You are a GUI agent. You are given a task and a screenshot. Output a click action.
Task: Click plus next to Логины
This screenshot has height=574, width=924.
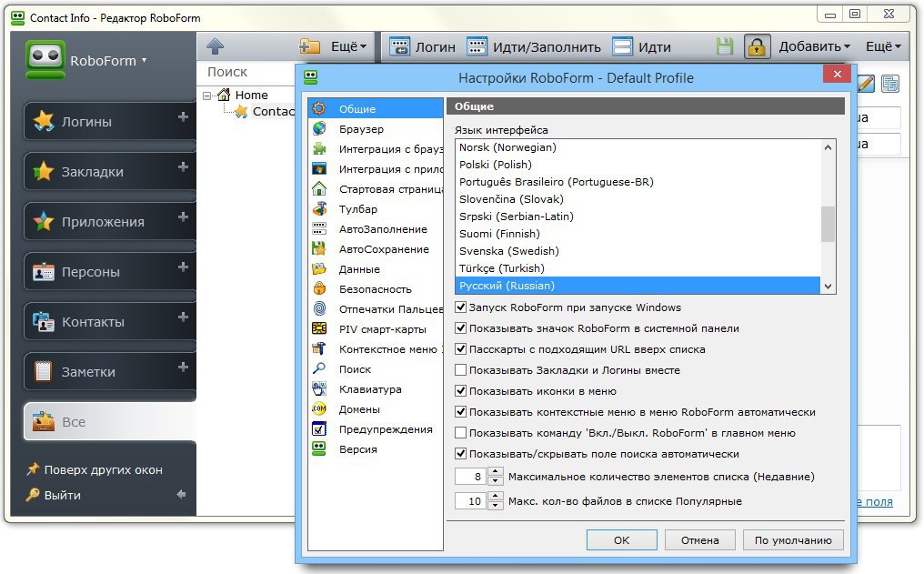[x=184, y=116]
